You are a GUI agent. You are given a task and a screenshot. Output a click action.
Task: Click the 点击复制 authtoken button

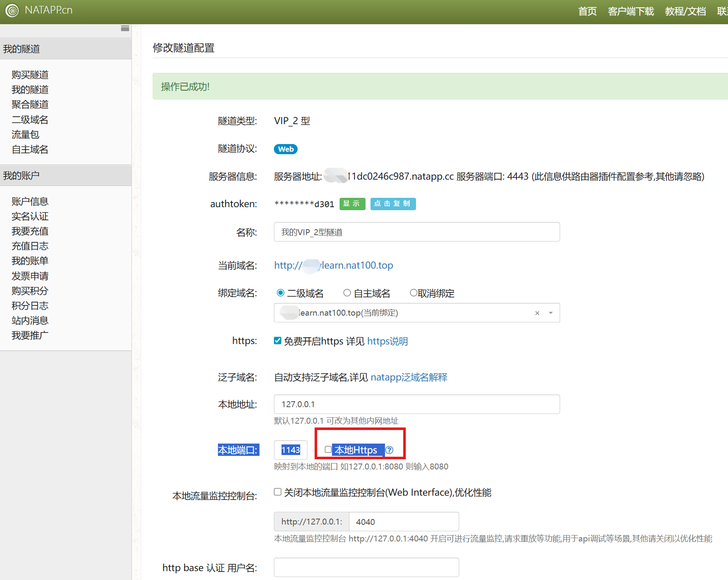(393, 204)
